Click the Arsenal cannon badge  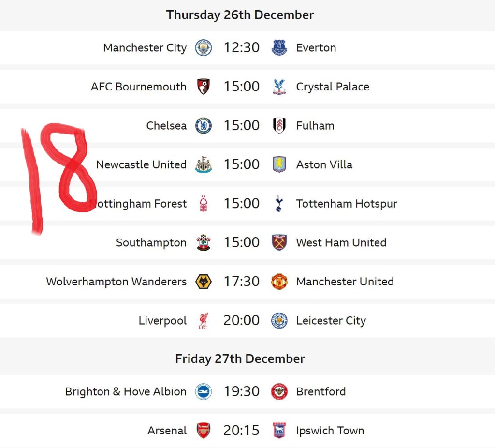[204, 431]
